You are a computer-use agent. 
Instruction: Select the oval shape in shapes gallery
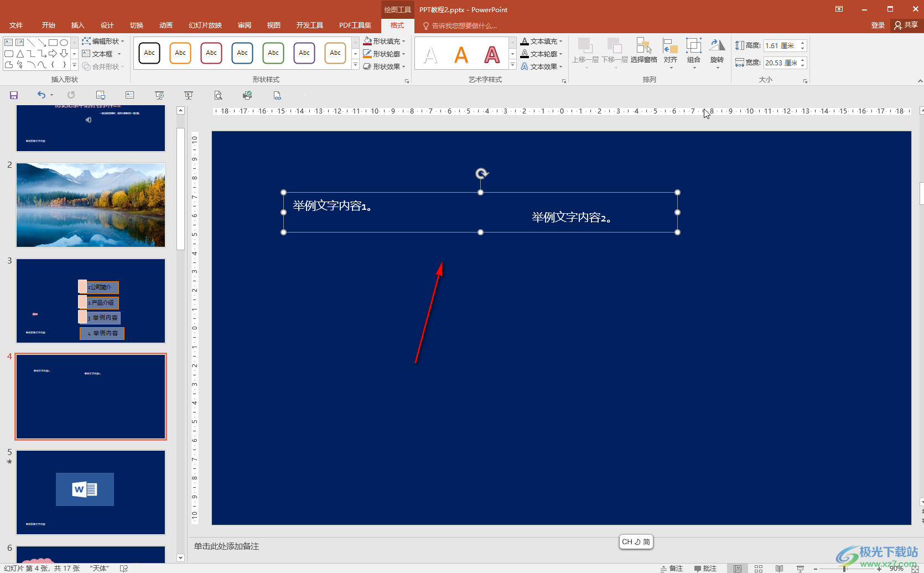coord(64,43)
